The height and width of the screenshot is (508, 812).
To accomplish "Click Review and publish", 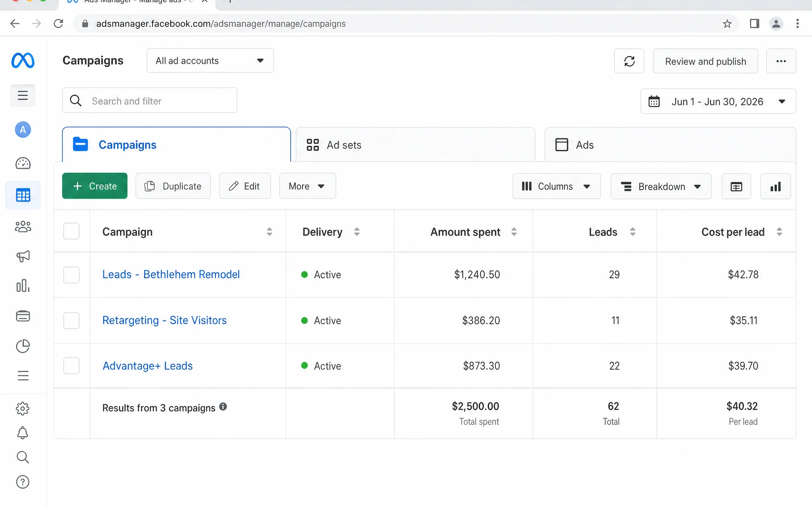I will click(x=705, y=61).
